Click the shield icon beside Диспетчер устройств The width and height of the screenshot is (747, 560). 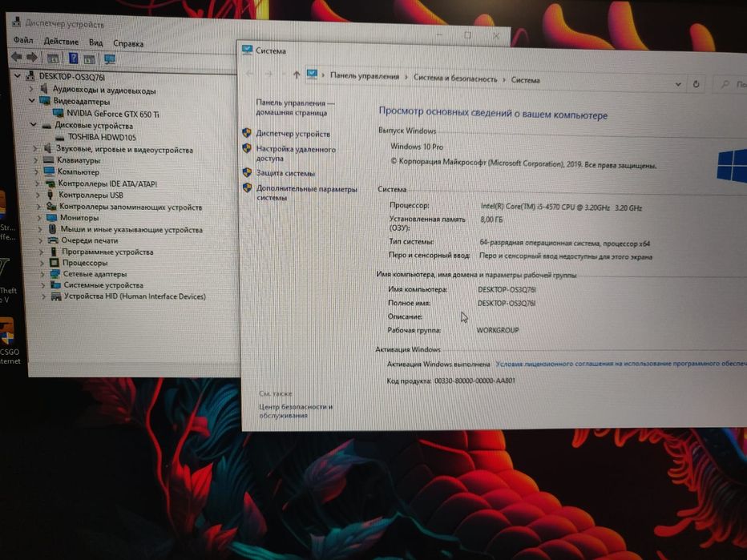point(246,133)
